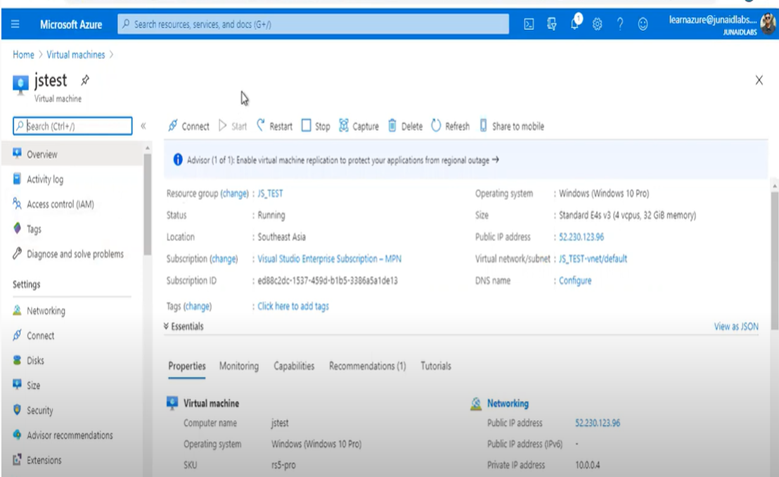This screenshot has width=779, height=477.
Task: Open the Directory + subscription filter icon
Action: pyautogui.click(x=551, y=24)
